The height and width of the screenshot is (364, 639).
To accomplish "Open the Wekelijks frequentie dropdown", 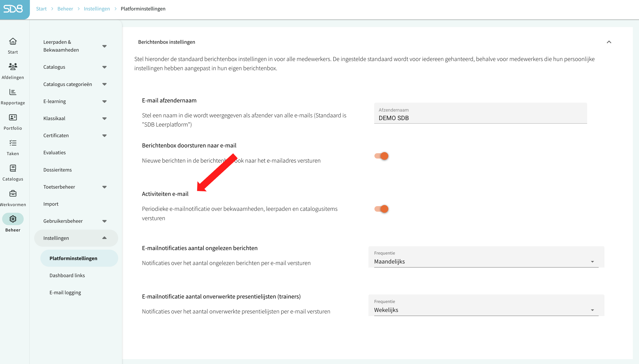I will point(486,305).
